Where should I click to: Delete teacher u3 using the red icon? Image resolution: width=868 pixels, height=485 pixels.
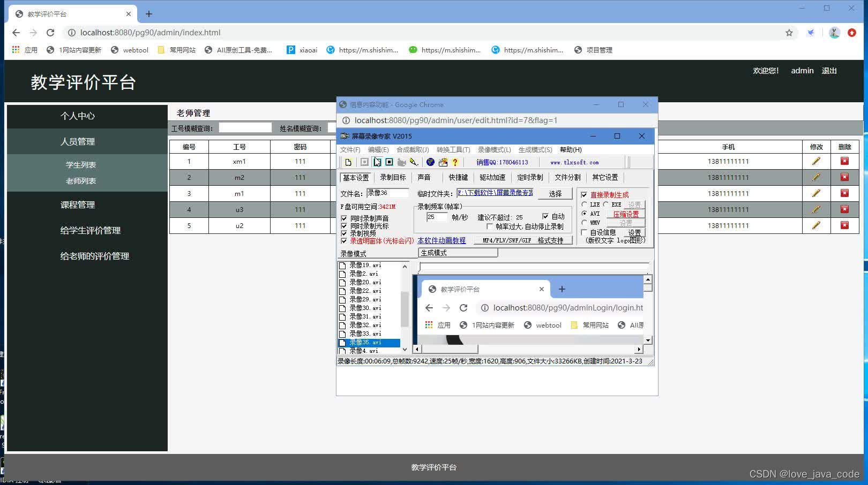click(844, 209)
